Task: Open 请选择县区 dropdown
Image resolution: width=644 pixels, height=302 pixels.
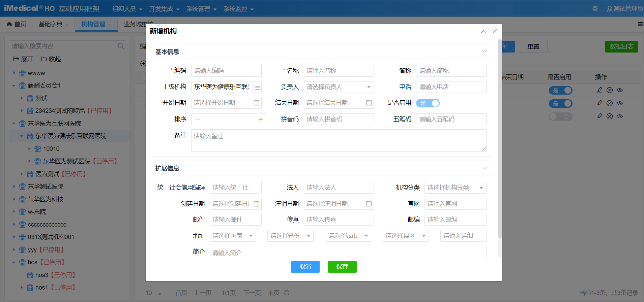Action: click(406, 236)
